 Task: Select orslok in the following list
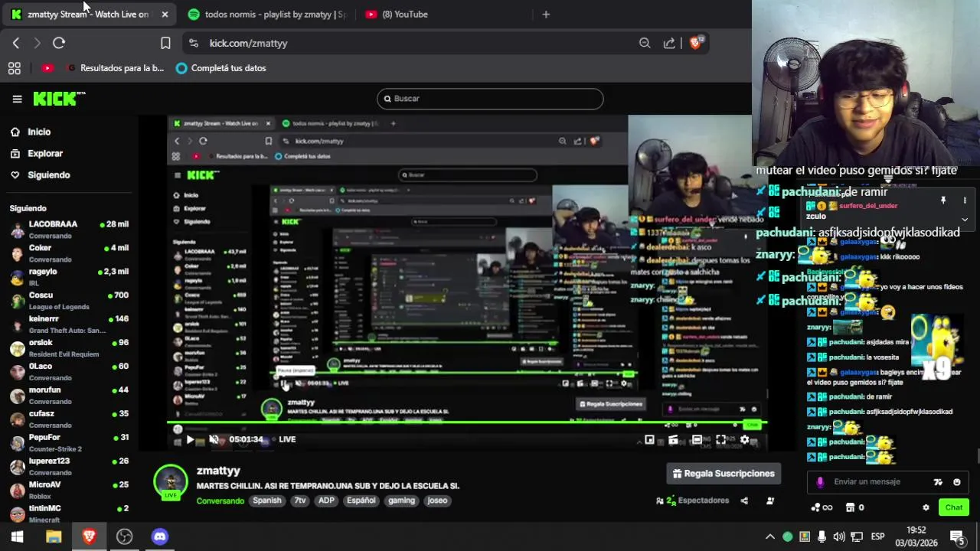pos(69,348)
